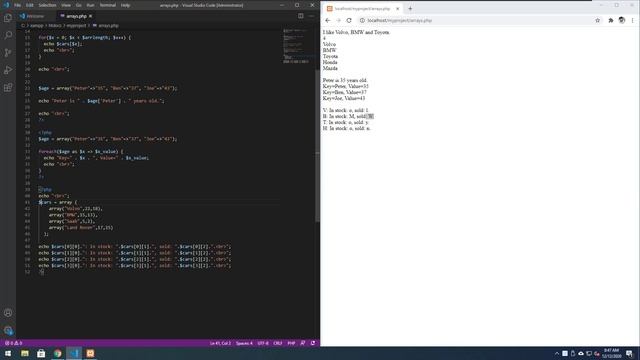Open the Accounts icon in VS Code activity bar
The height and width of the screenshot is (360, 640).
click(x=8, y=313)
